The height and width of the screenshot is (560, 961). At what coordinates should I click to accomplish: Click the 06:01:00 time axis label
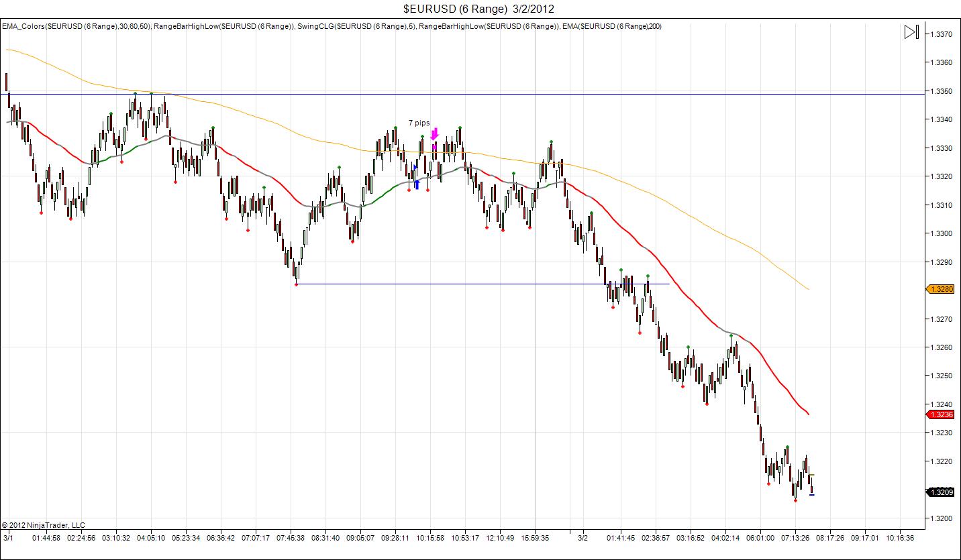pyautogui.click(x=760, y=538)
